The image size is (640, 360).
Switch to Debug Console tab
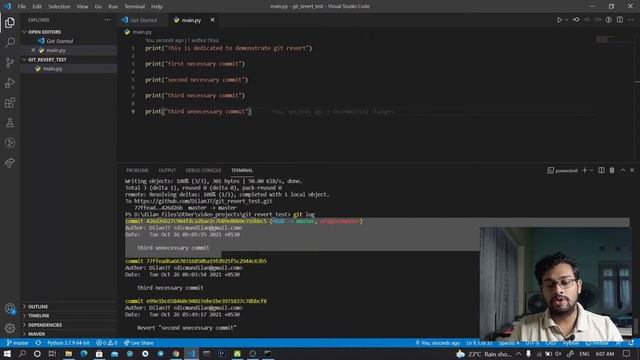(x=203, y=170)
